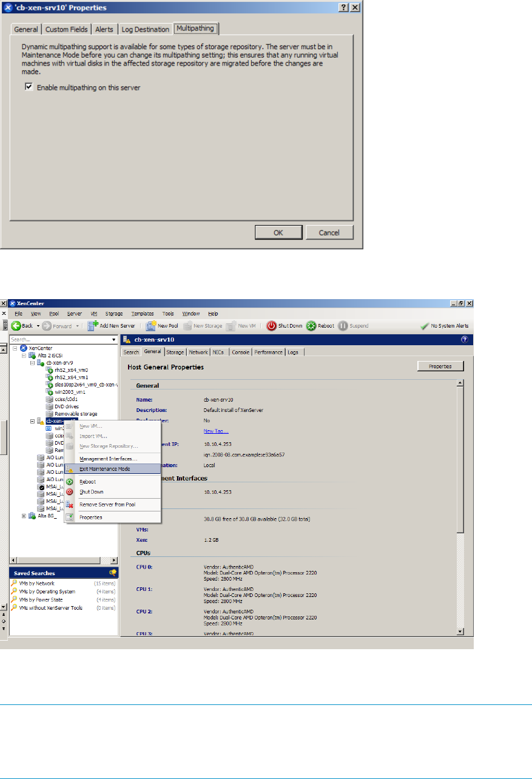Image resolution: width=532 pixels, height=779 pixels.
Task: Switch to the Network tab
Action: click(198, 352)
